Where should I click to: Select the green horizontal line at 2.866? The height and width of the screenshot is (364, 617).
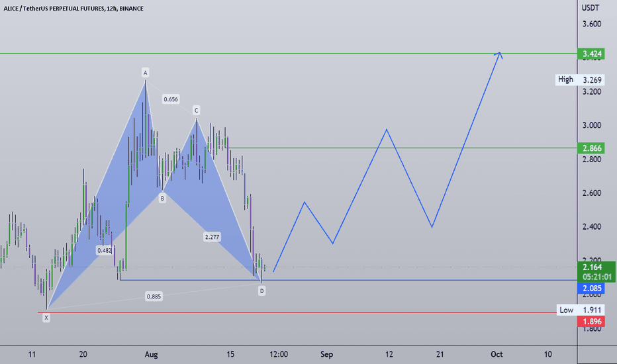402,148
